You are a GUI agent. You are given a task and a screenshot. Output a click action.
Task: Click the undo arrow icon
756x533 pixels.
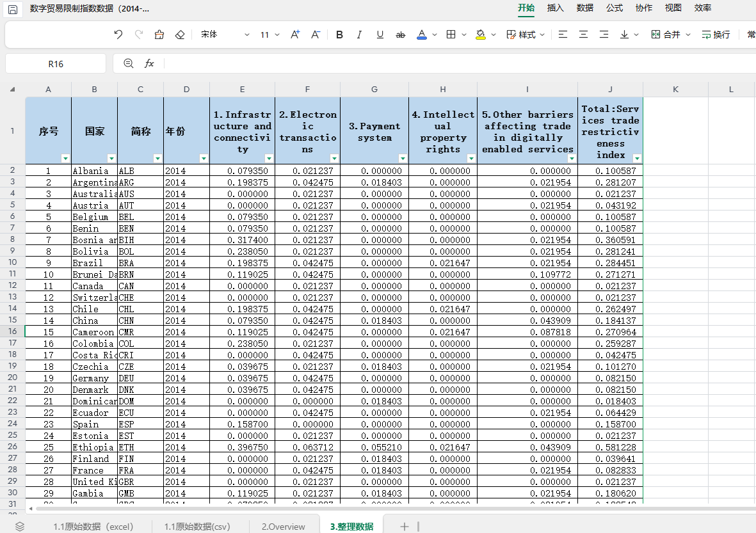coord(118,35)
